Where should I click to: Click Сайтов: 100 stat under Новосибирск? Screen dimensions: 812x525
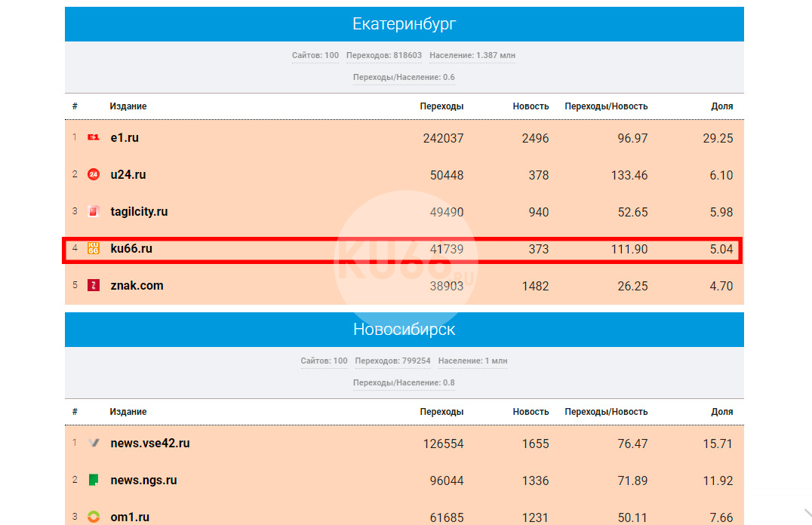tap(324, 361)
